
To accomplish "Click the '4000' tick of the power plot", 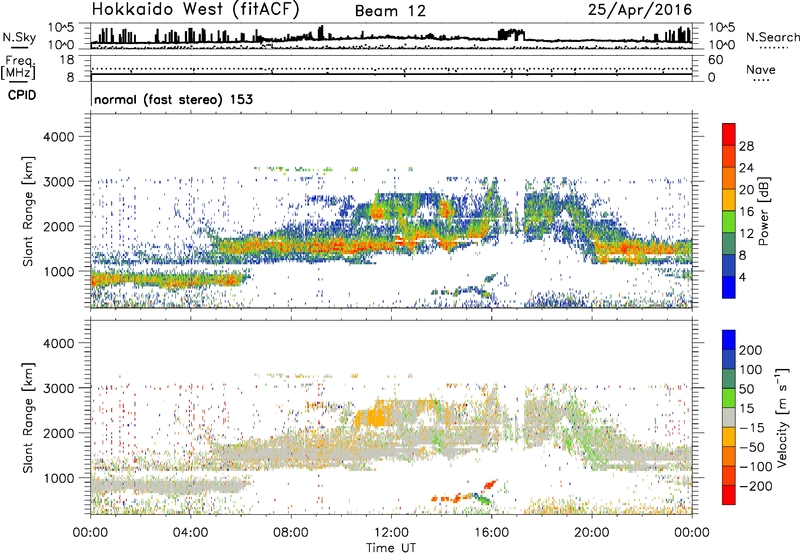I will (59, 137).
